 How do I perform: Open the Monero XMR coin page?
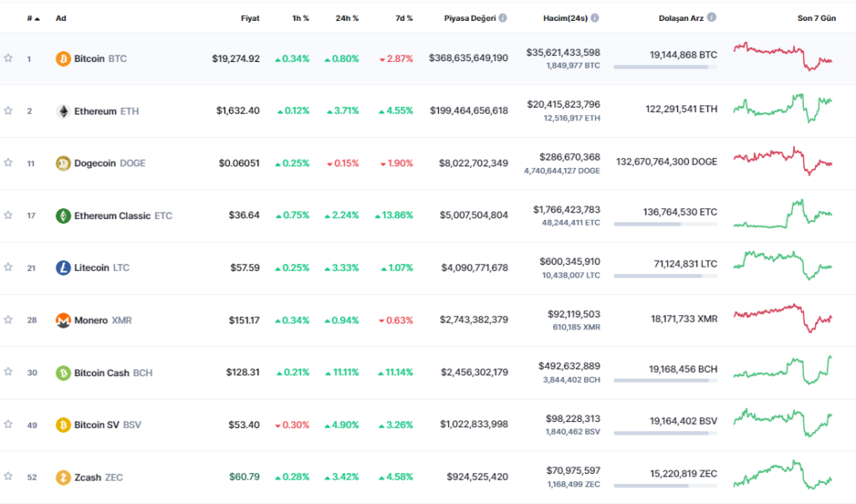pos(103,320)
